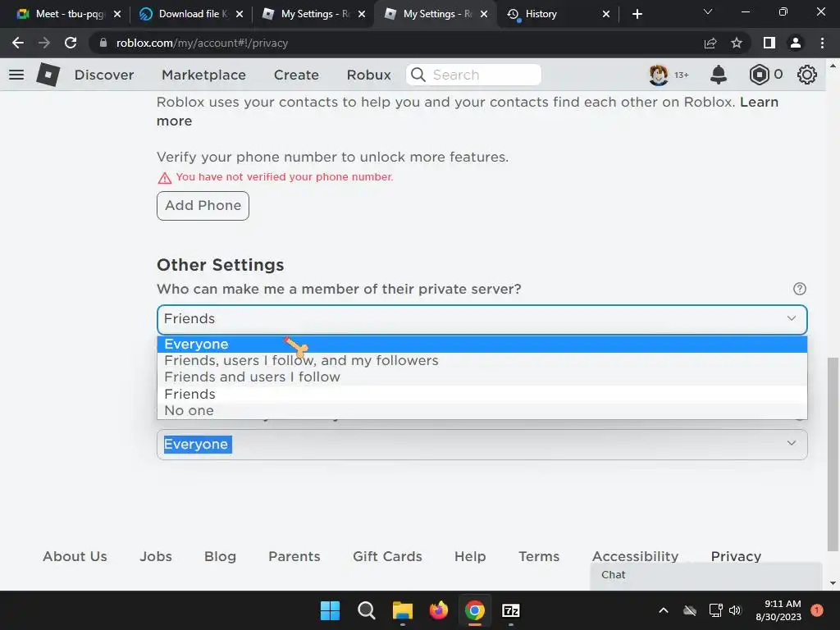
Task: Open Create in navigation bar
Action: (296, 75)
